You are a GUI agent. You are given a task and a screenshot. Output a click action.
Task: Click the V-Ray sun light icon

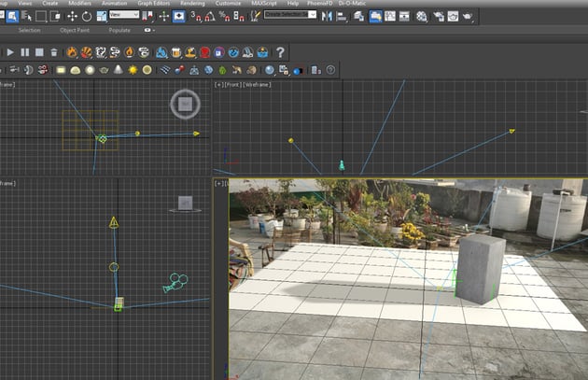[x=133, y=70]
